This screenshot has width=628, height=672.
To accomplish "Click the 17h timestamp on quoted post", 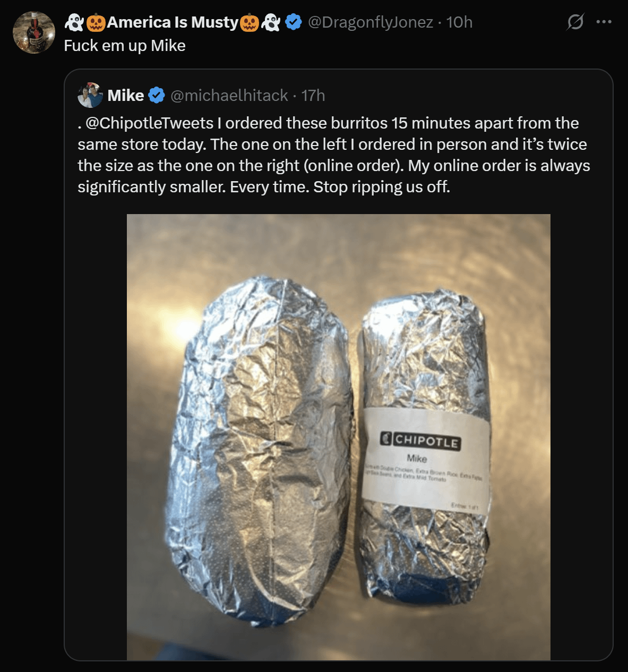I will click(313, 96).
